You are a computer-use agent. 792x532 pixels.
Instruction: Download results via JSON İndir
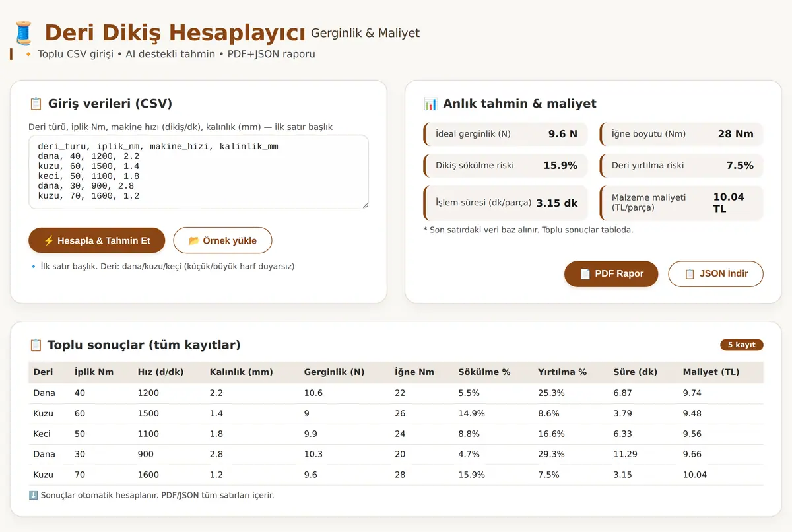716,274
